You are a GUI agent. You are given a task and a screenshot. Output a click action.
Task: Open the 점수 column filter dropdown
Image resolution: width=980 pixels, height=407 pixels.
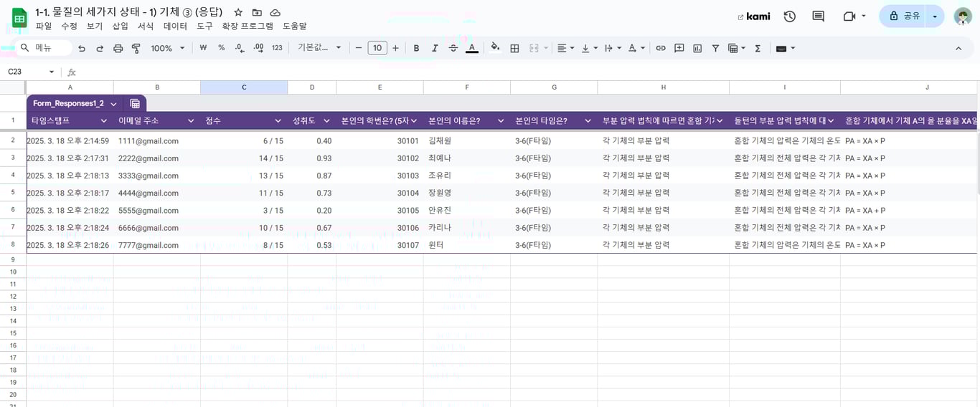tap(278, 120)
